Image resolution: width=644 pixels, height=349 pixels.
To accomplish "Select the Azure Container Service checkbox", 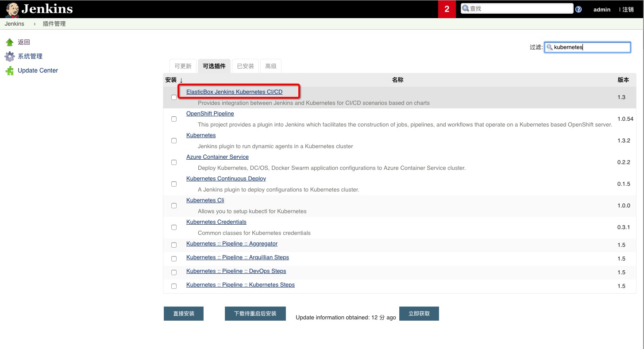I will pos(174,162).
